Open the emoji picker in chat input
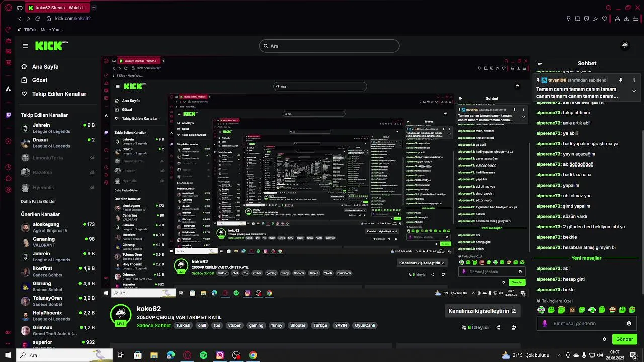The width and height of the screenshot is (644, 362). (x=629, y=323)
